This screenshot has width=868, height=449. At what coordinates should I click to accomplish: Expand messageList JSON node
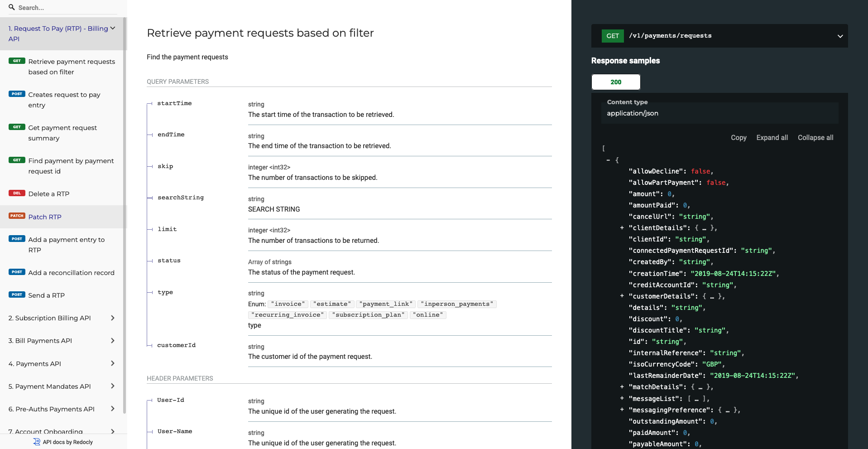[x=622, y=398]
